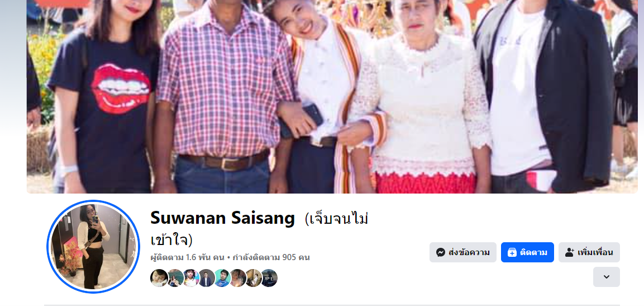The image size is (644, 306).
Task: Click the follow icon in ติดตาม button
Action: (x=512, y=252)
